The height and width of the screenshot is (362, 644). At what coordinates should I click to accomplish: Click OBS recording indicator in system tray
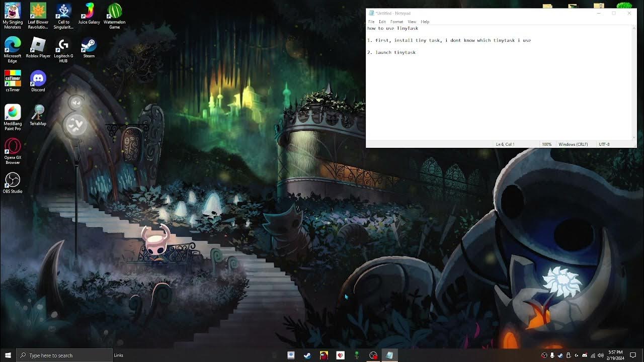(x=544, y=355)
